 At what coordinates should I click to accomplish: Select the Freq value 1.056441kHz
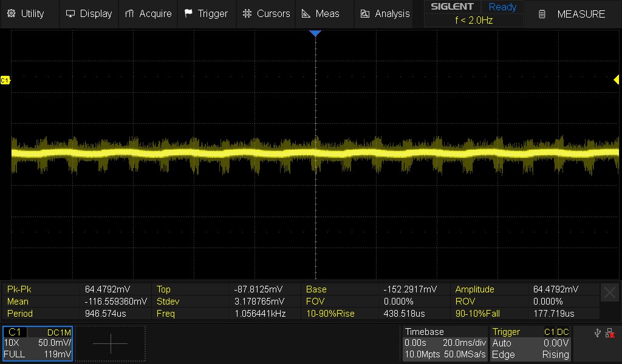[x=260, y=314]
